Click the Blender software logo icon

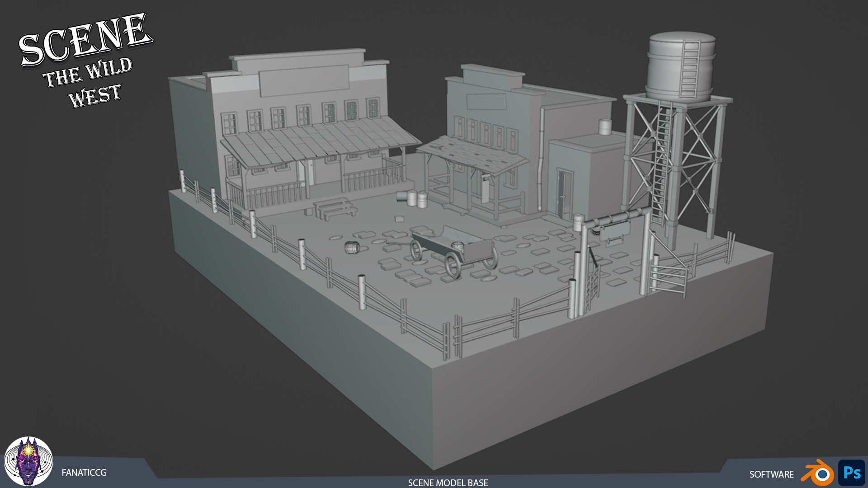[817, 473]
